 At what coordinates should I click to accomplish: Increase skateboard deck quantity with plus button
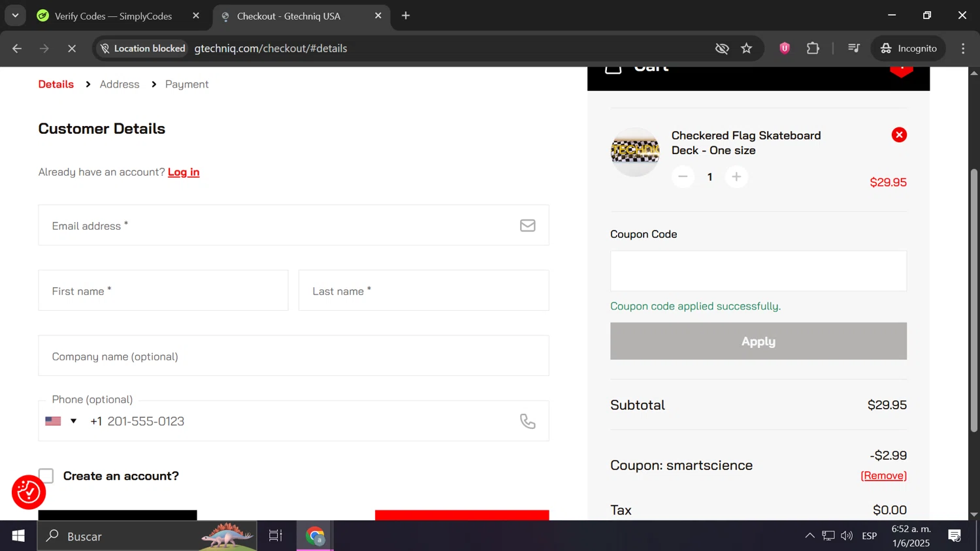(736, 177)
